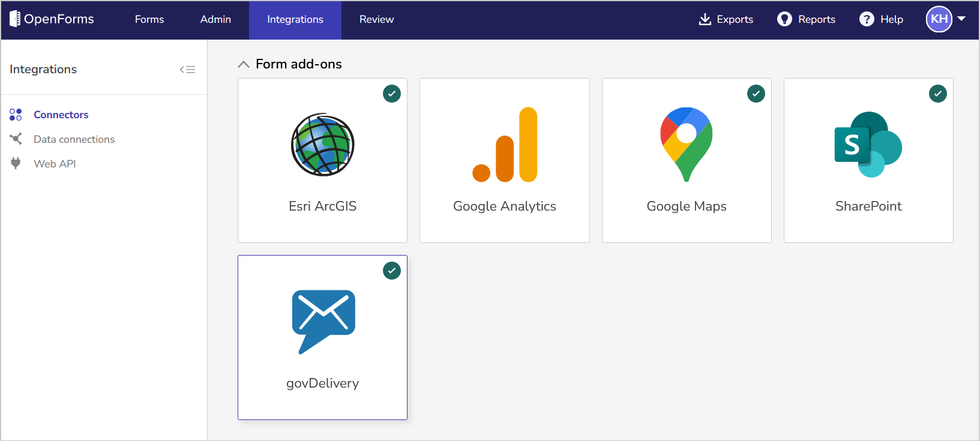The image size is (980, 441).
Task: Collapse the Form add-ons section chevron
Action: pos(243,64)
